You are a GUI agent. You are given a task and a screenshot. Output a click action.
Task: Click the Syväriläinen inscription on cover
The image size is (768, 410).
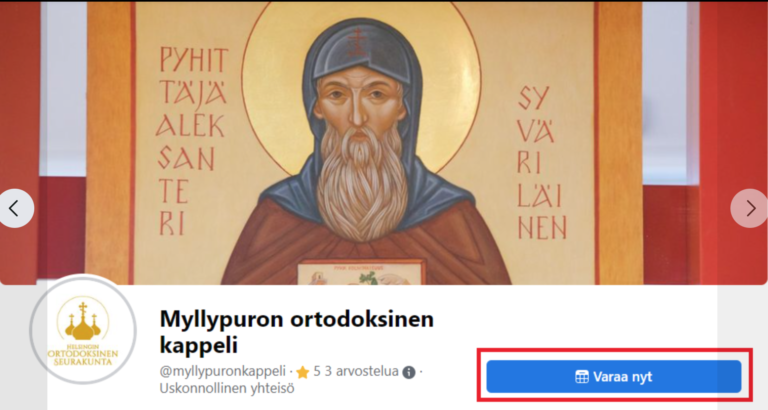(x=542, y=163)
